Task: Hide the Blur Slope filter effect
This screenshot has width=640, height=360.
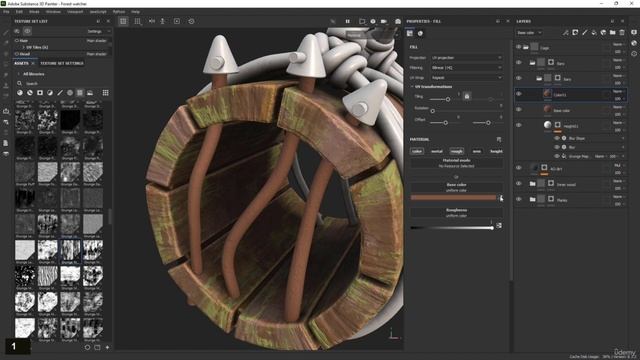Action: (557, 138)
